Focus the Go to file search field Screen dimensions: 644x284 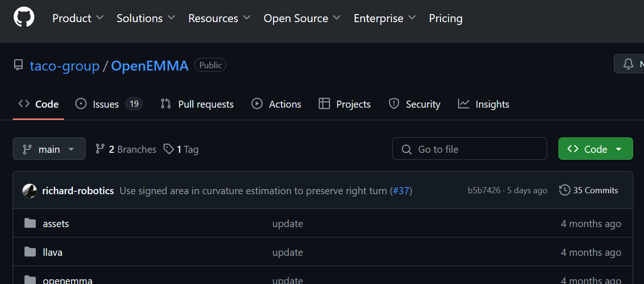pyautogui.click(x=469, y=149)
